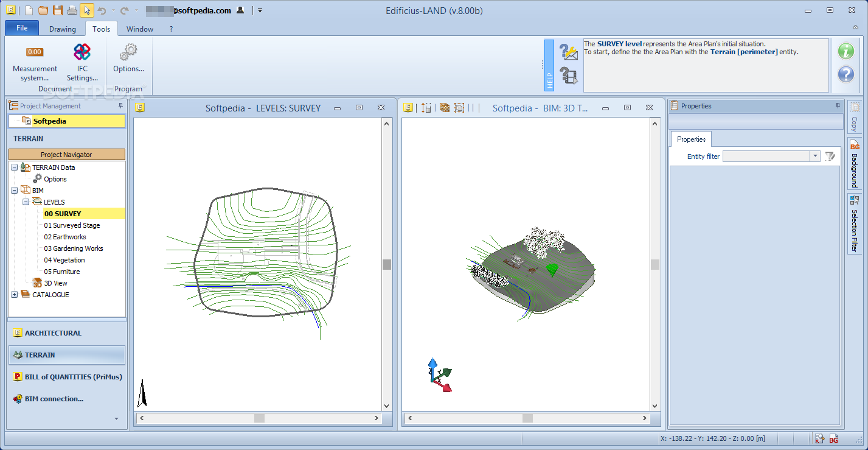
Task: Open a file using the folder icon
Action: pos(43,10)
